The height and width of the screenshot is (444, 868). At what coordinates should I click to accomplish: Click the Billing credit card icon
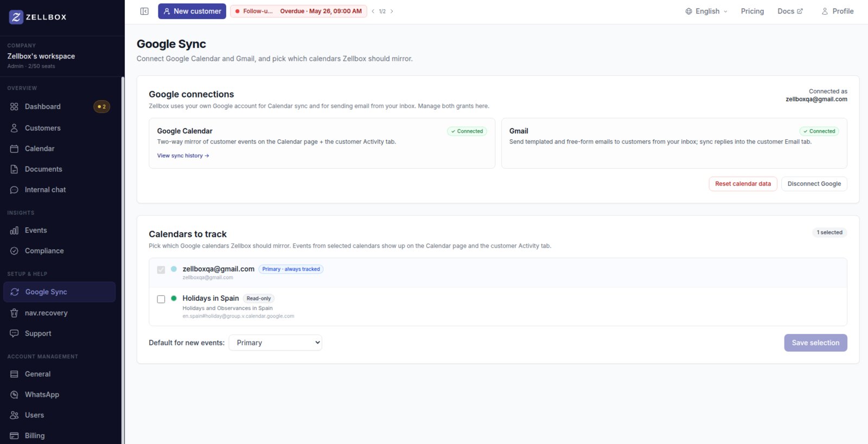tap(14, 436)
